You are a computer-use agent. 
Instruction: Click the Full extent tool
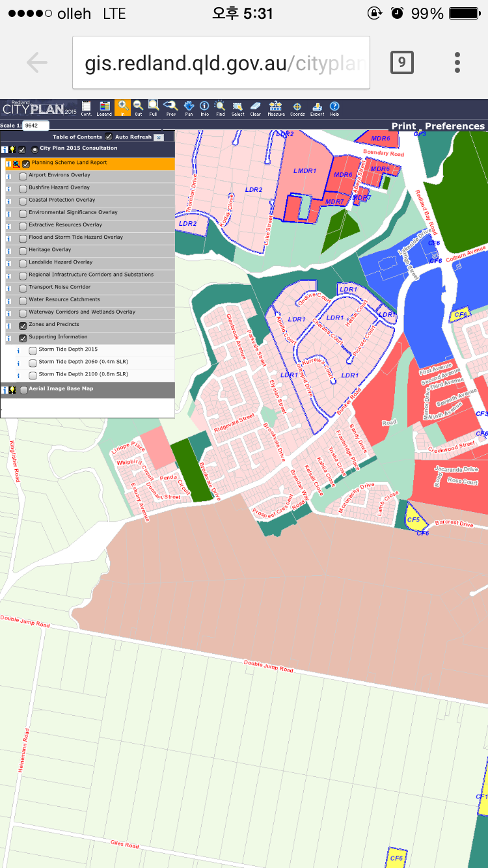(x=154, y=107)
